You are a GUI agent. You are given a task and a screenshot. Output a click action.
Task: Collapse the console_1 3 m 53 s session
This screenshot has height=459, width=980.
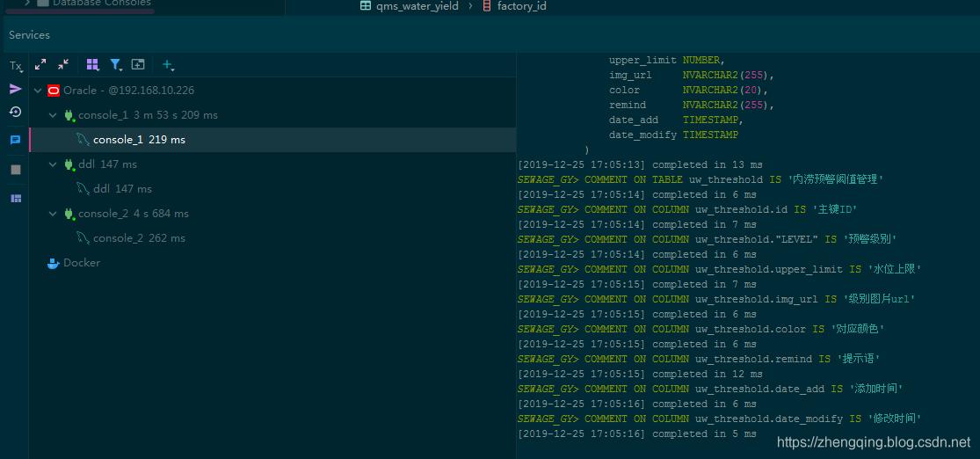tap(53, 115)
